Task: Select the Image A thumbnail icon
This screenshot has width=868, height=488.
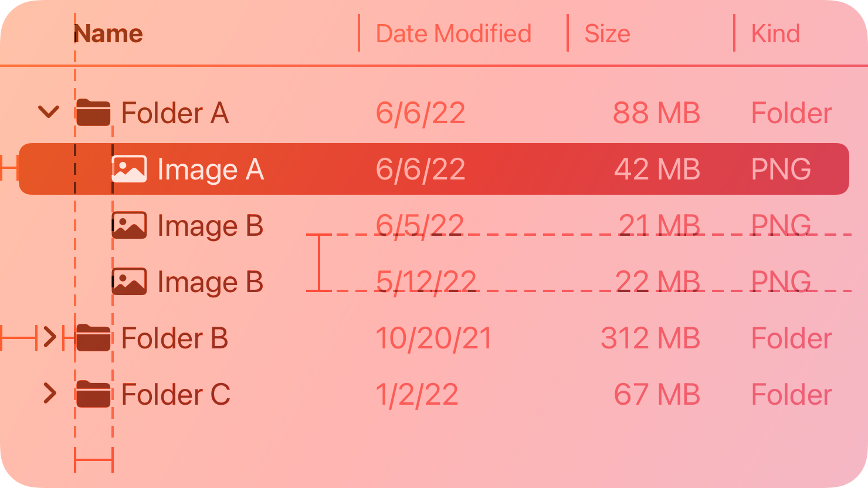Action: coord(128,169)
